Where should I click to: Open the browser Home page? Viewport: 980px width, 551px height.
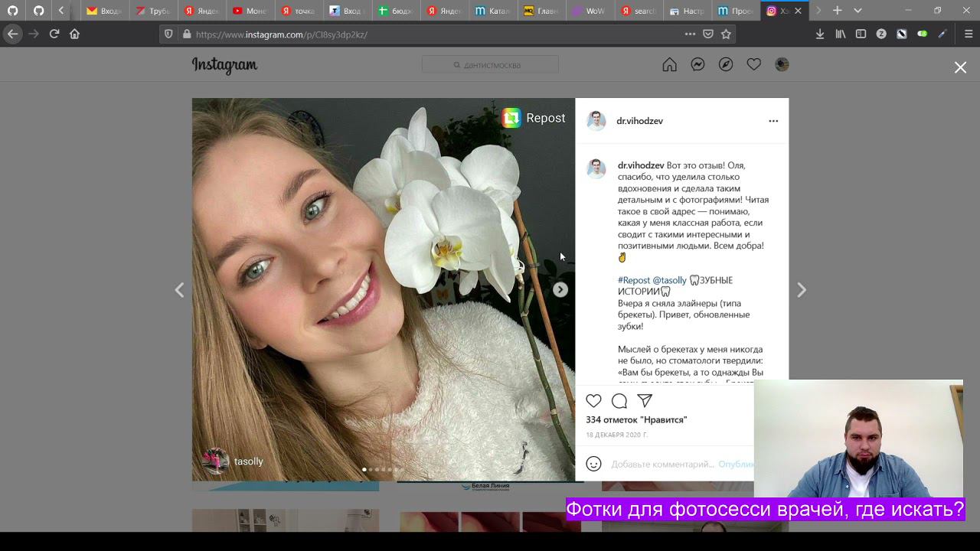[x=74, y=34]
